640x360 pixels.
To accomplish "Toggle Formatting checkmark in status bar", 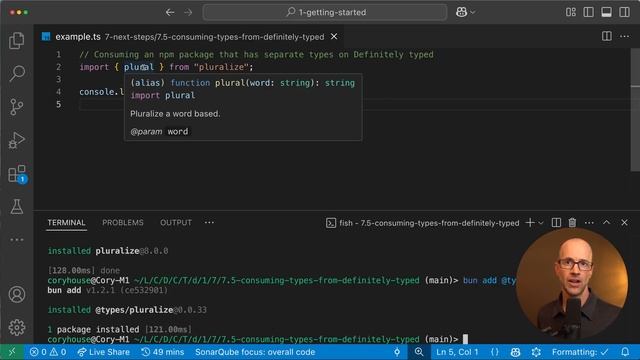I will click(x=580, y=352).
